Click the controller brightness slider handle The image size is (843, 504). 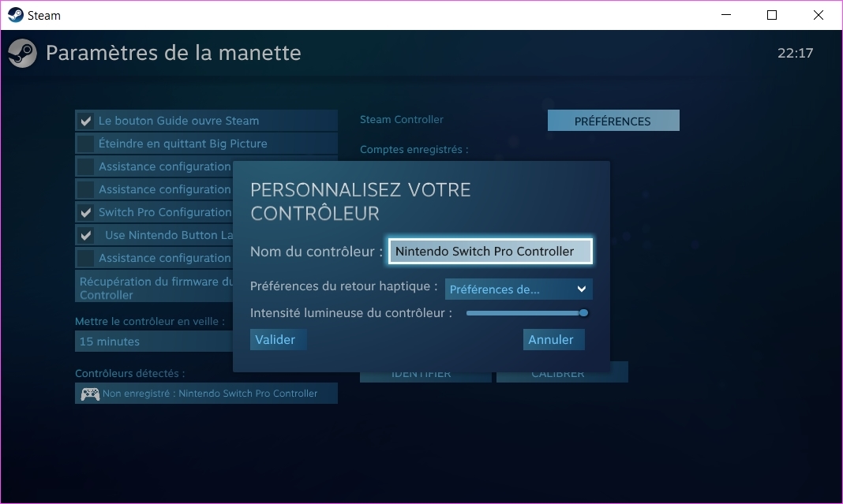pyautogui.click(x=583, y=313)
